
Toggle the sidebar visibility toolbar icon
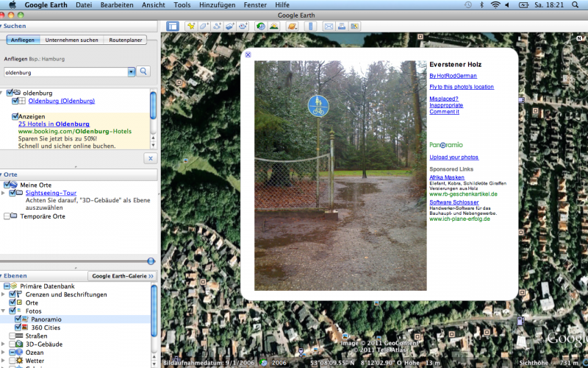172,26
